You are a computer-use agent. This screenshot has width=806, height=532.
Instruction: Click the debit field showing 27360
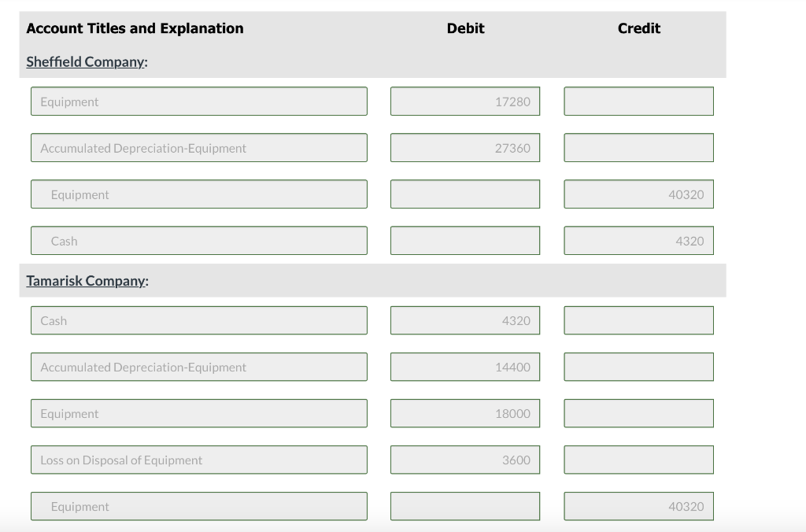click(465, 147)
